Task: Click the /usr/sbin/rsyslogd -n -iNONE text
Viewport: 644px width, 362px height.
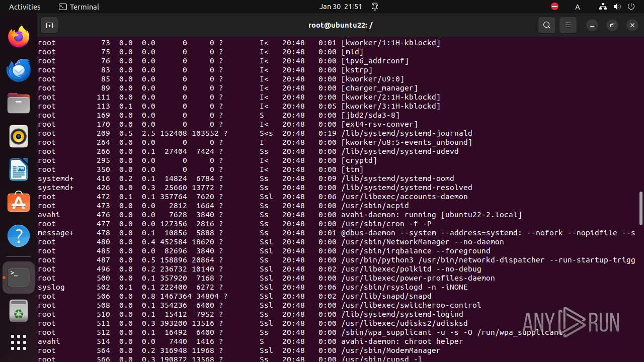Action: tap(405, 287)
